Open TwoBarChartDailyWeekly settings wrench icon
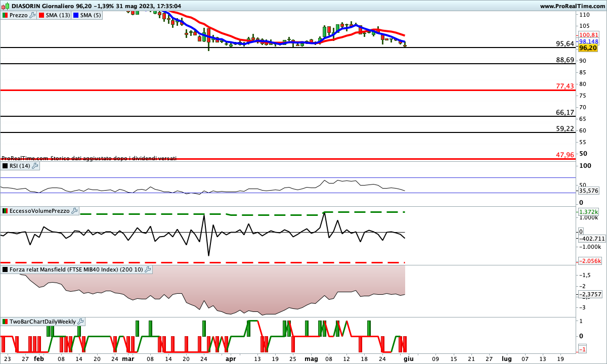607x364 pixels. tap(81, 321)
